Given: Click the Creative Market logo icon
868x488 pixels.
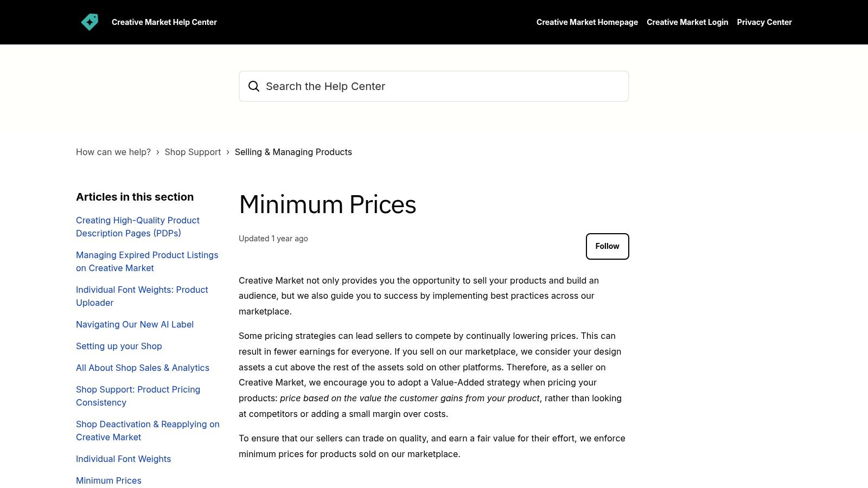Looking at the screenshot, I should pos(90,22).
